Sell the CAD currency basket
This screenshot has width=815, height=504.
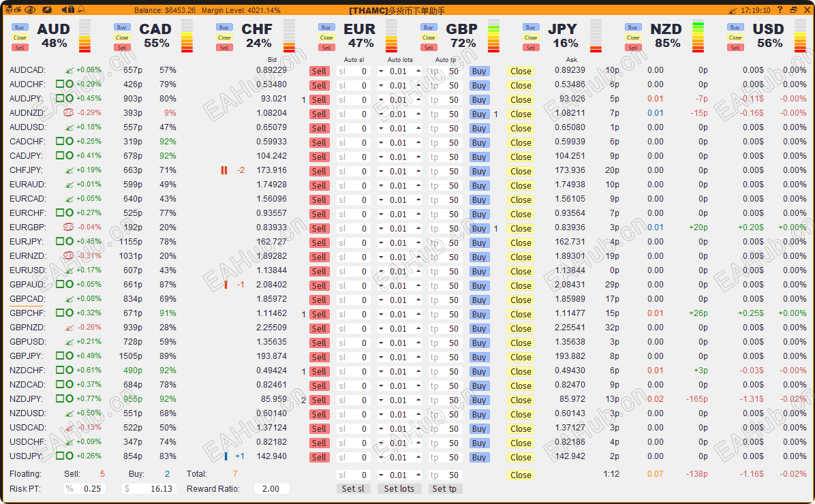pos(122,48)
